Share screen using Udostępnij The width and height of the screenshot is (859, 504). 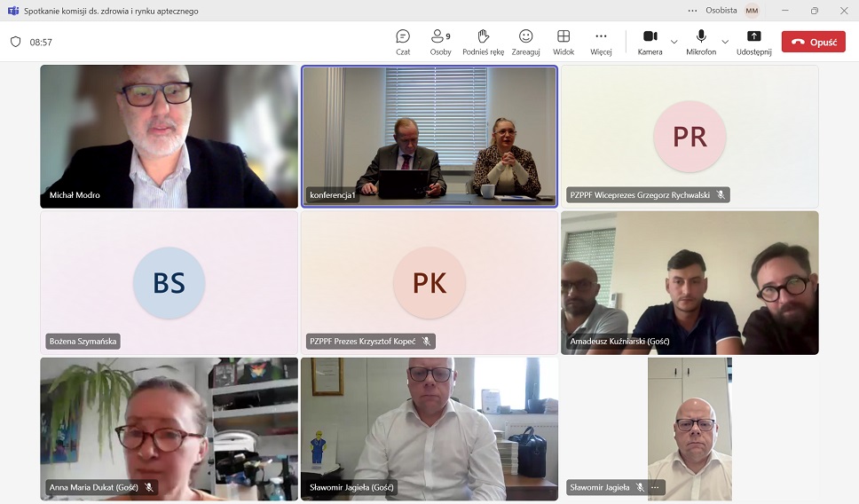(x=753, y=41)
